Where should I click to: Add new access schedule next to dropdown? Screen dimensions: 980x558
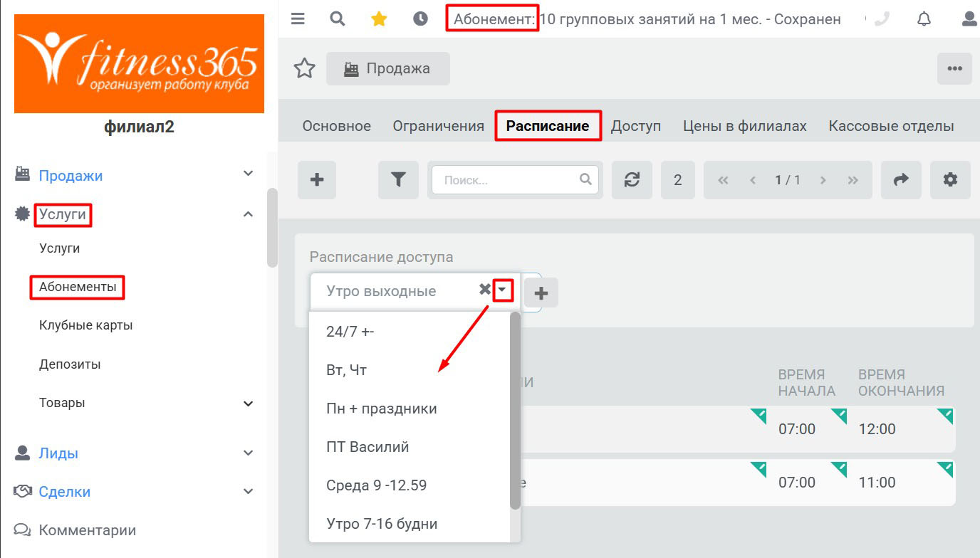[x=541, y=293]
